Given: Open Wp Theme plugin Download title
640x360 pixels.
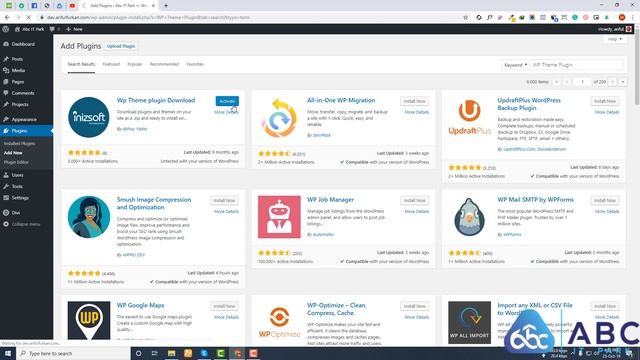Looking at the screenshot, I should tap(156, 100).
